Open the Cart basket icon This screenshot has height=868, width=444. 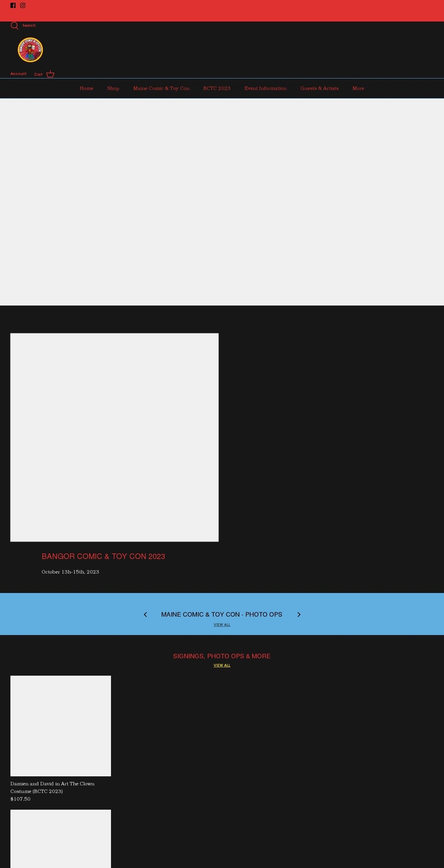[x=50, y=74]
